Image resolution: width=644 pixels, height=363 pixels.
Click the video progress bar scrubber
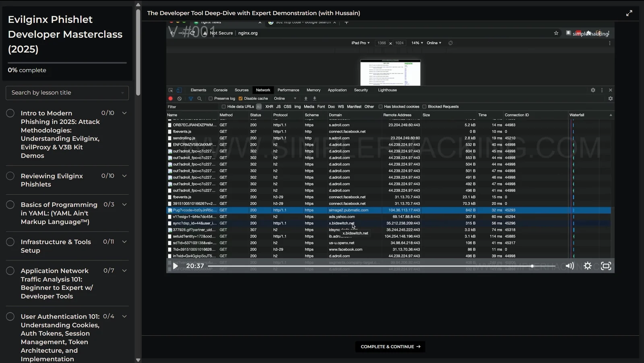(x=532, y=266)
